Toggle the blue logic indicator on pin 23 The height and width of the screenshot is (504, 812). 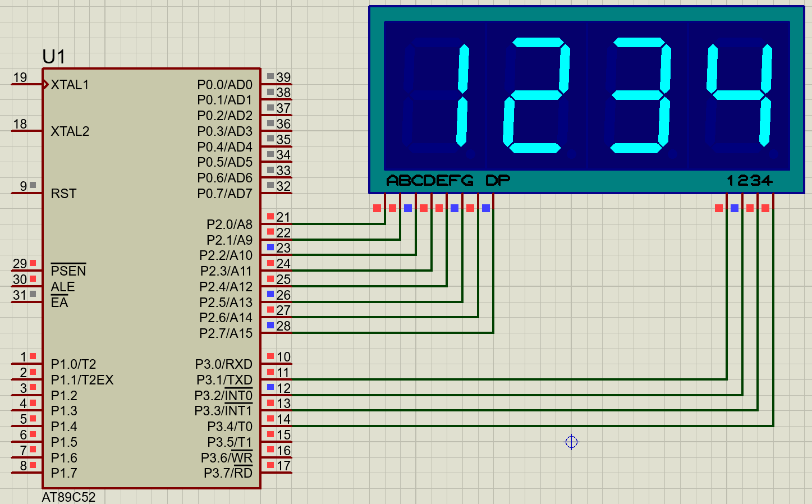coord(271,246)
